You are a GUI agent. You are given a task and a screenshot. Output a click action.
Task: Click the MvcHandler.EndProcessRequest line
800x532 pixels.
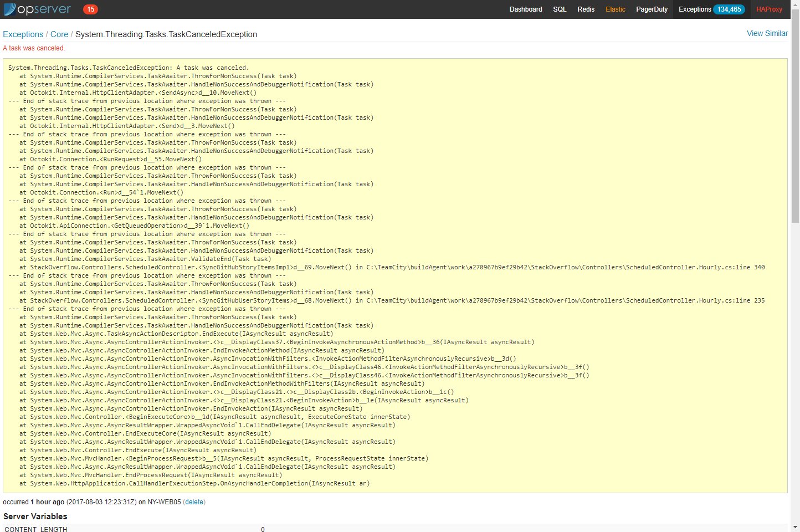[151, 475]
